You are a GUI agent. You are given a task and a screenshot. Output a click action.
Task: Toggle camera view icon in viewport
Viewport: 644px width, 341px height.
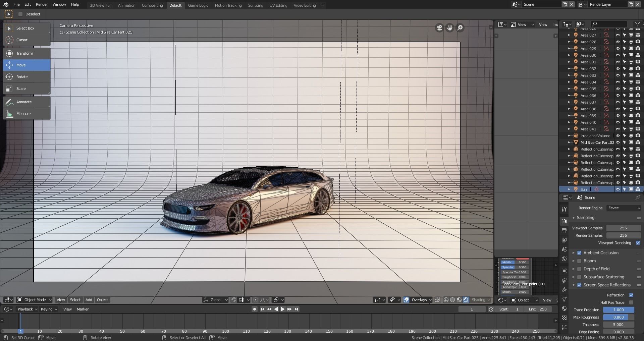point(439,28)
